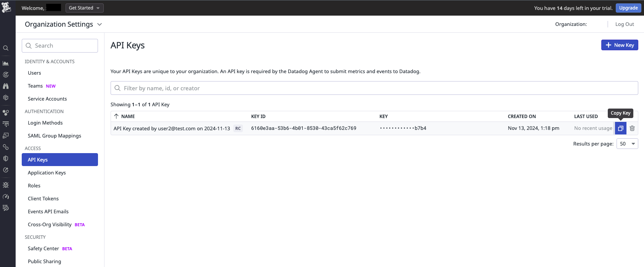Open the shield icon in left navigation

[x=6, y=158]
